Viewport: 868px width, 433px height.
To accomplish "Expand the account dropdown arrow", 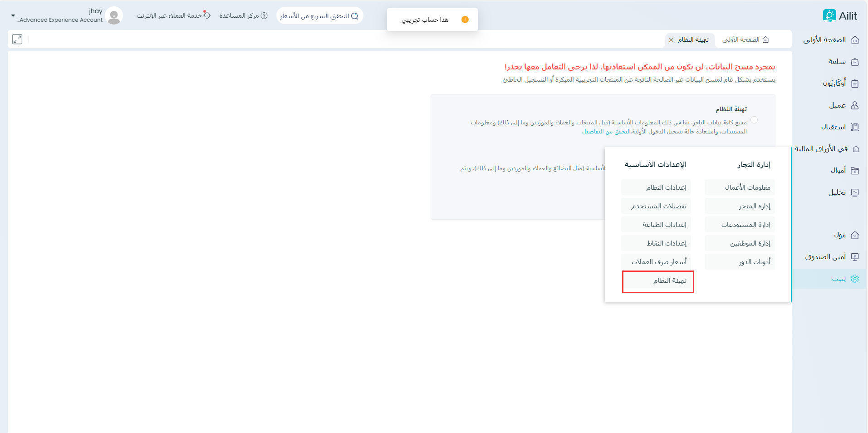I will [x=13, y=16].
